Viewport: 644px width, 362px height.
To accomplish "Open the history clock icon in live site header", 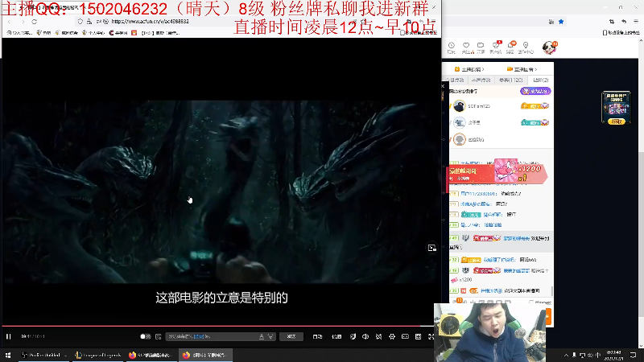I will pyautogui.click(x=452, y=47).
